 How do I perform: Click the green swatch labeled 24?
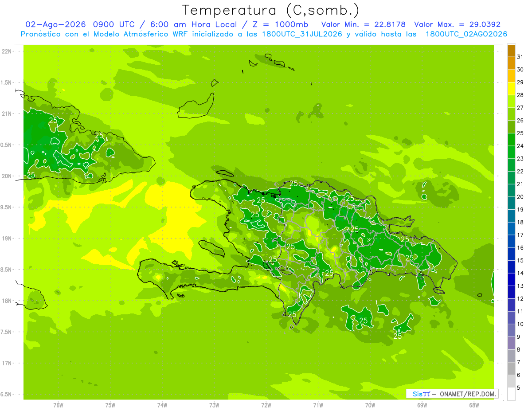click(511, 140)
